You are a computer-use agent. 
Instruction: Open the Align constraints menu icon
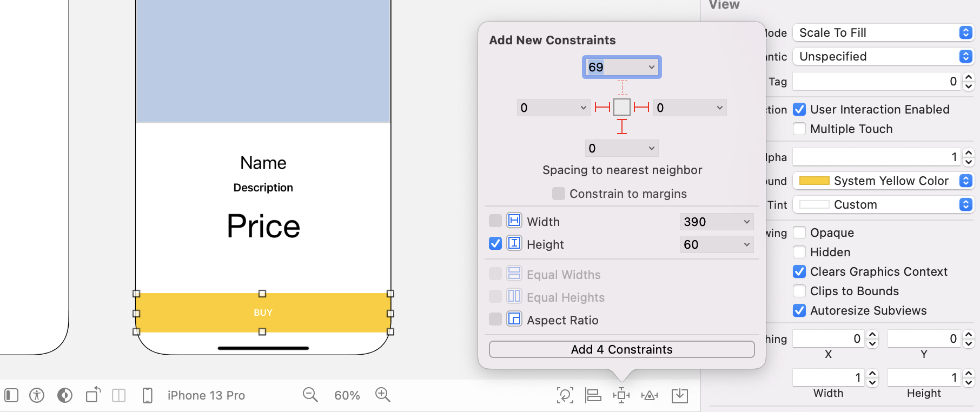point(593,395)
